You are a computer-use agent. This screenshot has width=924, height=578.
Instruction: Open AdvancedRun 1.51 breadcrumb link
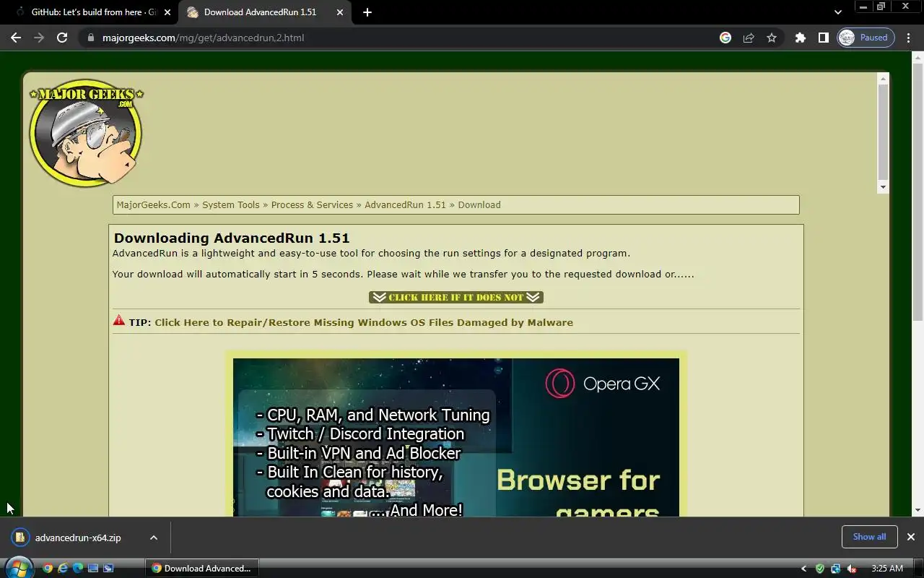tap(405, 204)
